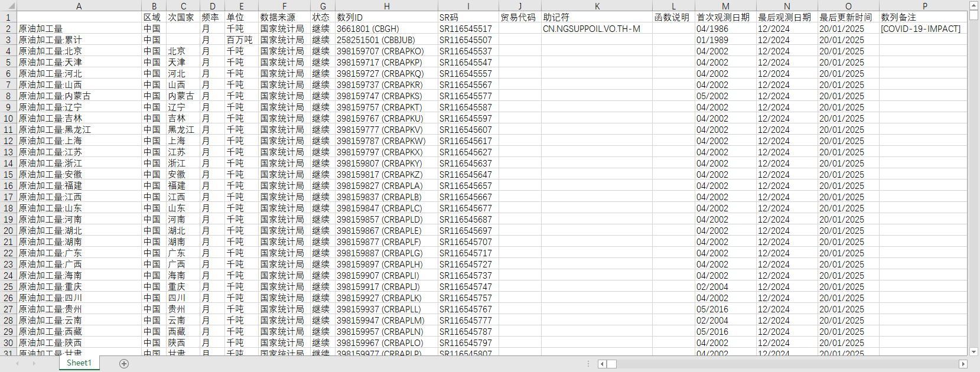Screen dimensions: 980x372
Task: Select cell 原油加工量:广东
Action: click(x=79, y=253)
